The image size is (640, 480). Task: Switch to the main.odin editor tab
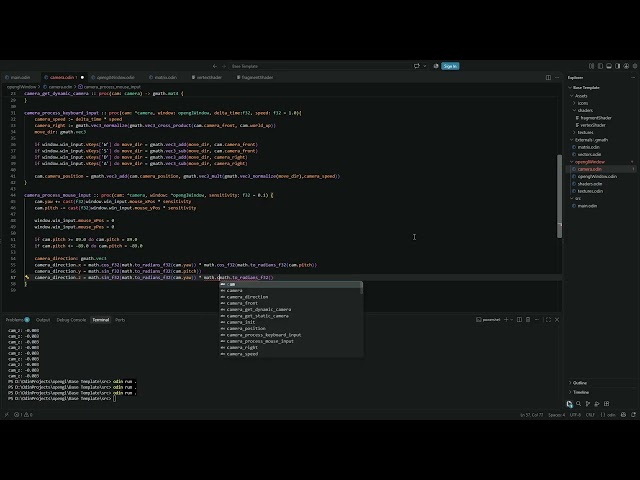pyautogui.click(x=20, y=77)
